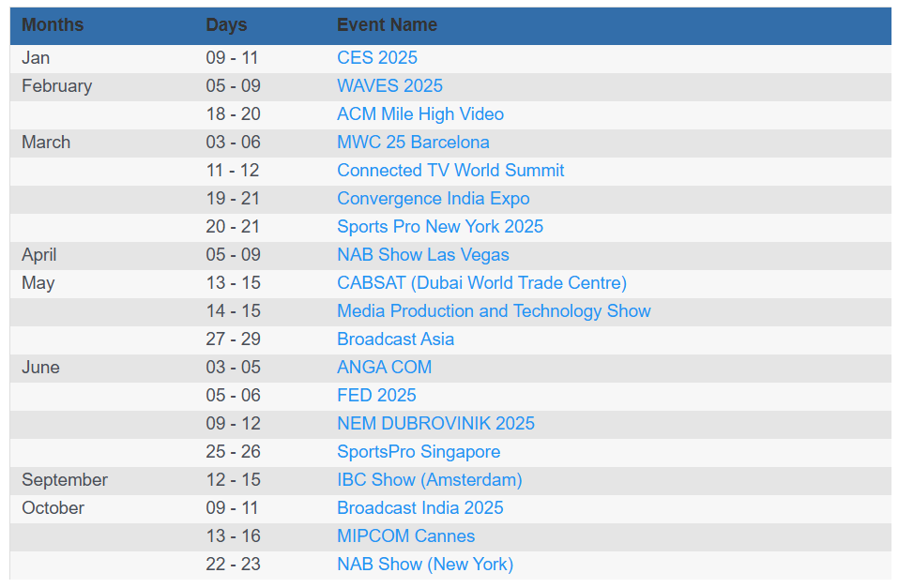Open Media Production and Technology Show link
This screenshot has height=588, width=899.
point(494,310)
